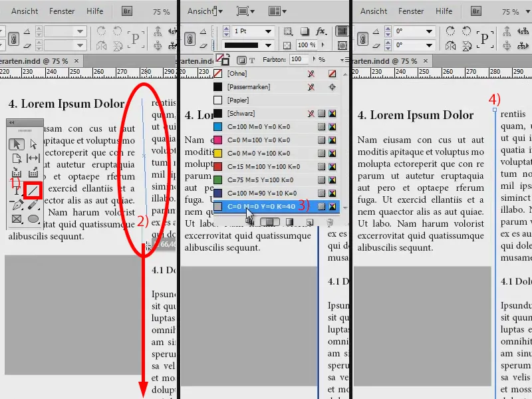
Task: Create a new swatch via the panel button
Action: [310, 221]
